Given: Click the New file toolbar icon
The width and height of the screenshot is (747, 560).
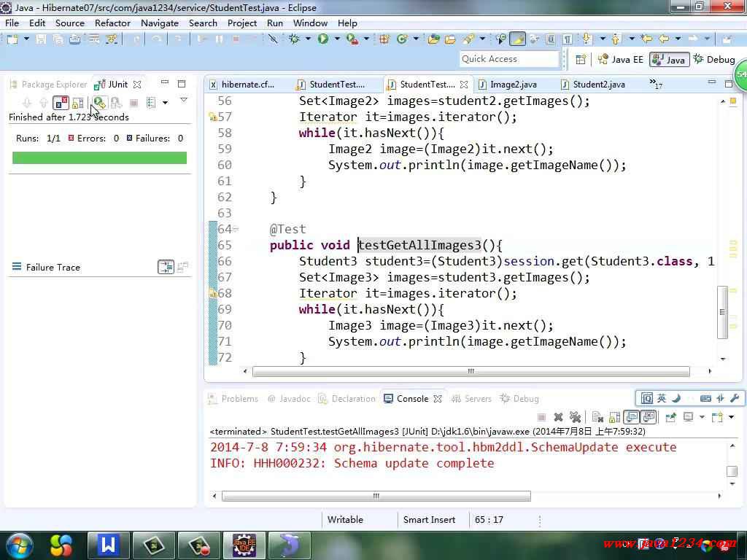Looking at the screenshot, I should (x=12, y=39).
